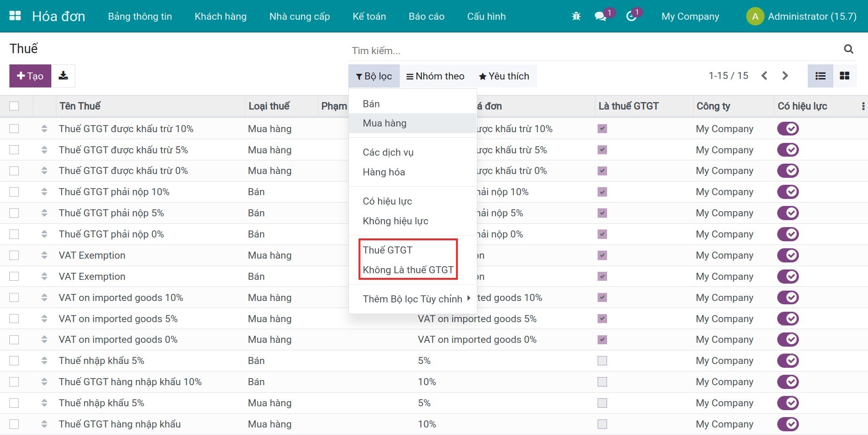
Task: Click the bug debug tools icon
Action: (x=576, y=16)
